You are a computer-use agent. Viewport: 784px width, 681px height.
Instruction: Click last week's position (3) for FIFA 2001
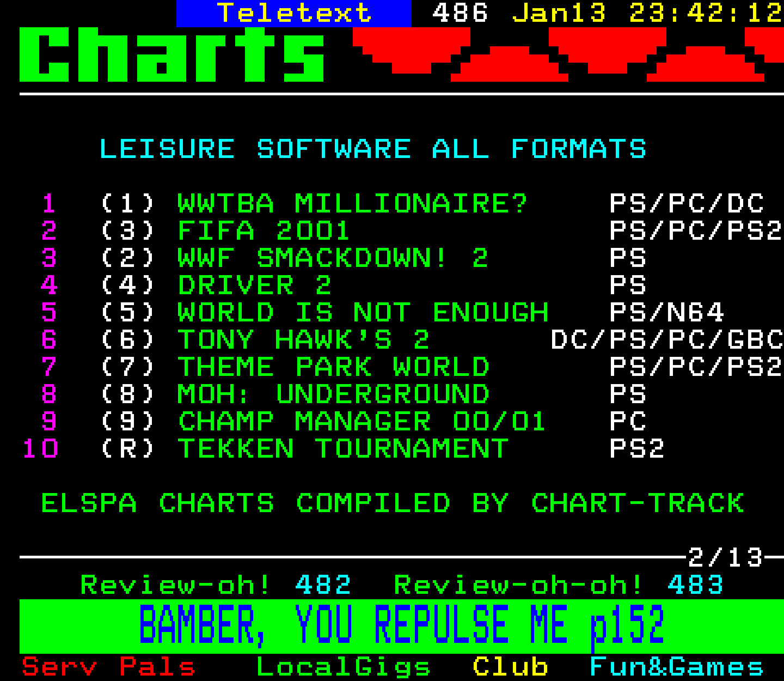(x=128, y=231)
